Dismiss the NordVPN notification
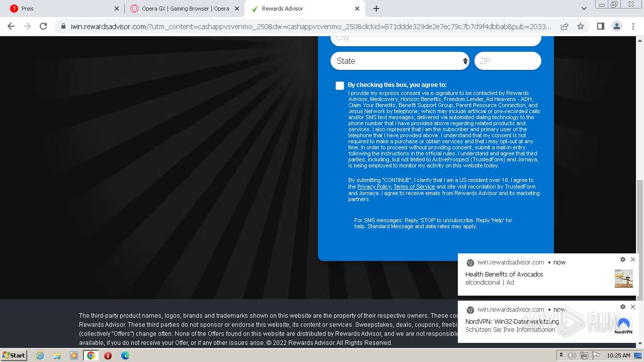Image resolution: width=644 pixels, height=362 pixels. coord(633,307)
